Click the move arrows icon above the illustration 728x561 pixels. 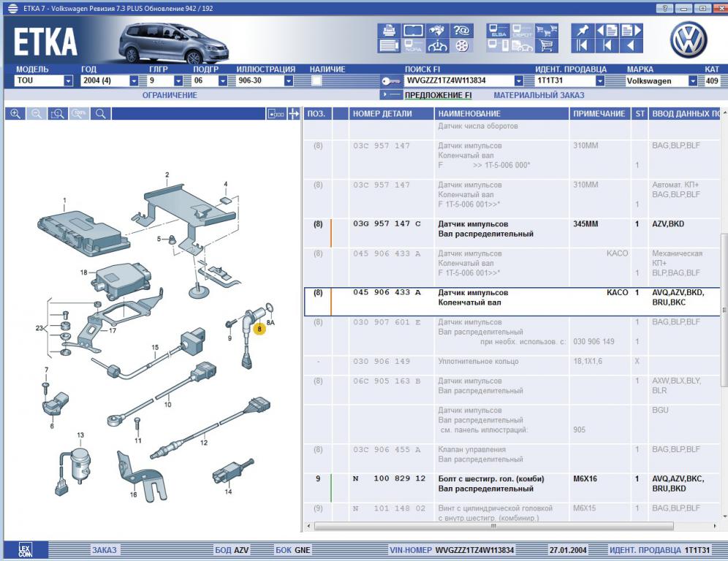point(293,114)
